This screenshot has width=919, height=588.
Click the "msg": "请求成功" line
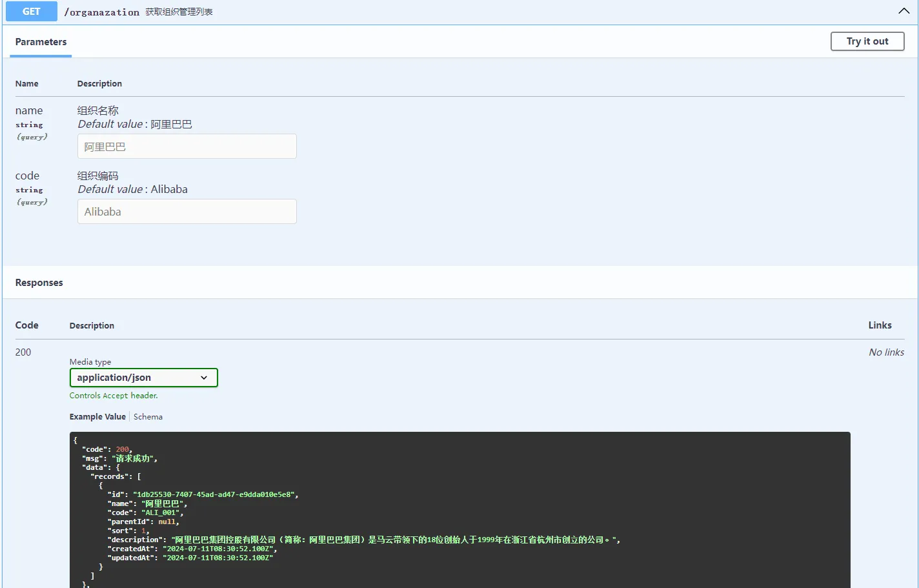[x=119, y=458]
